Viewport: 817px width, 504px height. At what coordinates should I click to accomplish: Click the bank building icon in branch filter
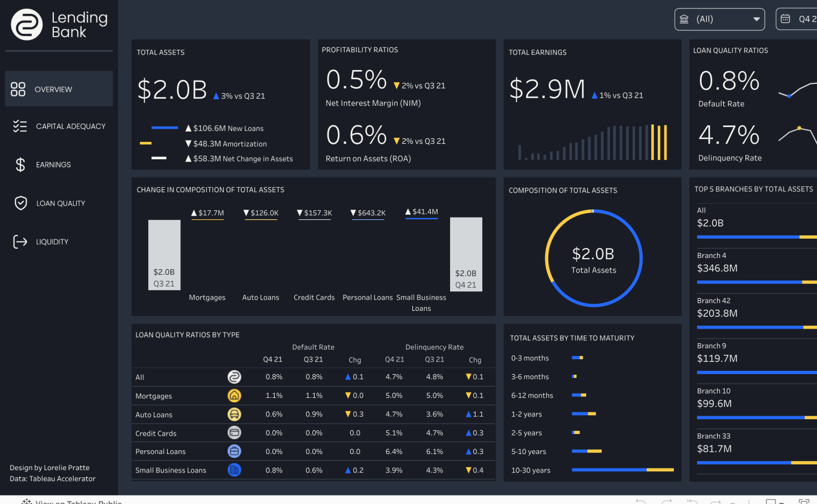pos(684,19)
